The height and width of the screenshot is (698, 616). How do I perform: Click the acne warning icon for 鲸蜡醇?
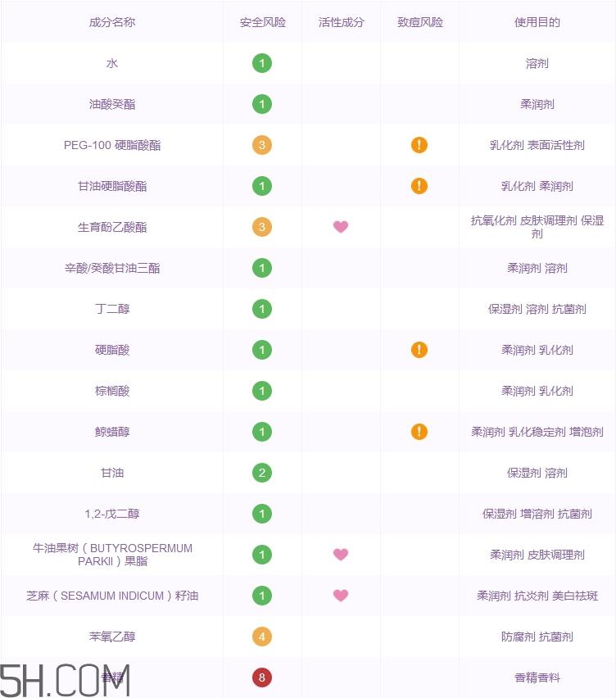419,432
